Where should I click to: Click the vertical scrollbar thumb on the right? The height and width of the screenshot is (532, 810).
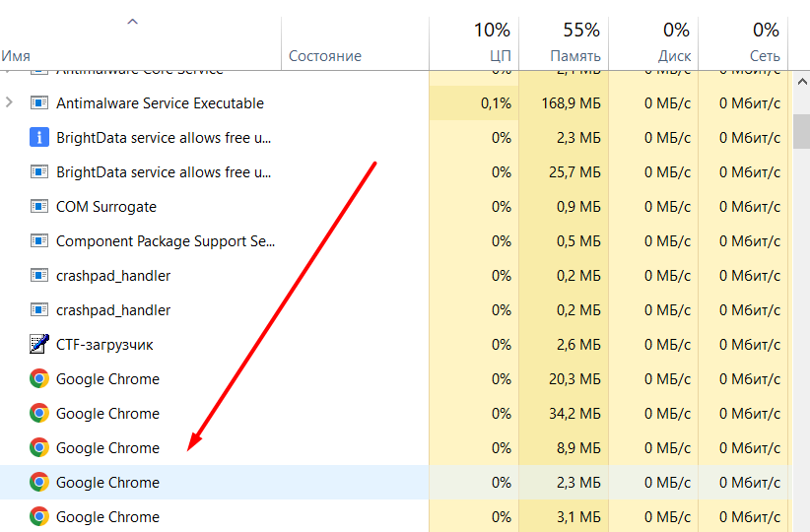(x=802, y=118)
